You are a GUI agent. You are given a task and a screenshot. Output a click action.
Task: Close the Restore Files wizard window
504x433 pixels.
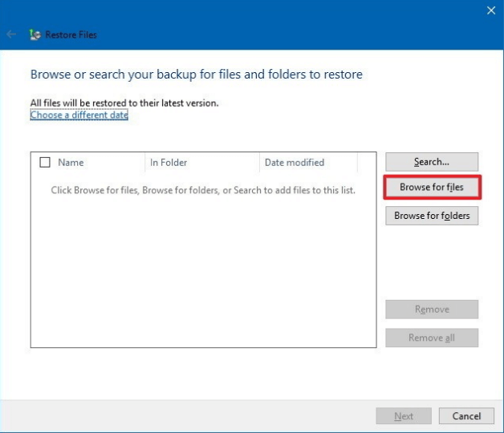click(x=490, y=10)
